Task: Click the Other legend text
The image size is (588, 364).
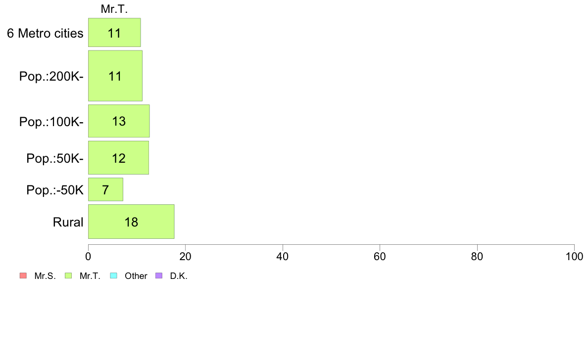Action: [x=136, y=276]
